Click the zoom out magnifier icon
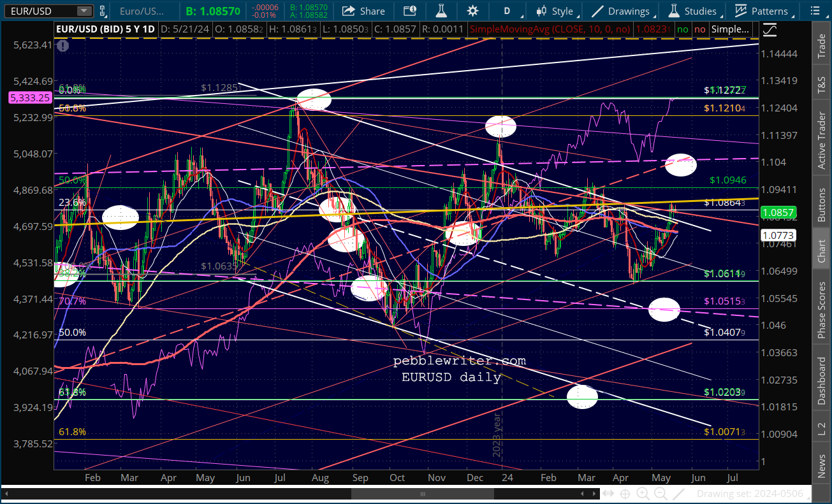This screenshot has height=504, width=832. pyautogui.click(x=659, y=494)
